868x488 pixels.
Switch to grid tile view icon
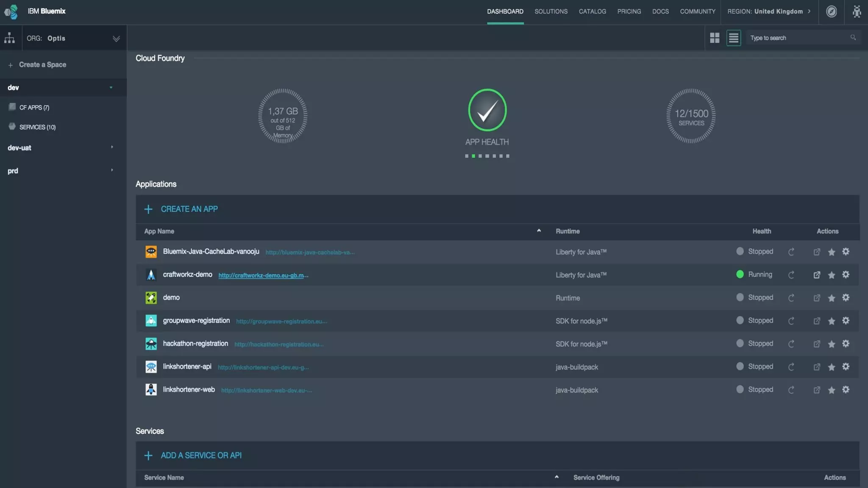[x=715, y=38]
